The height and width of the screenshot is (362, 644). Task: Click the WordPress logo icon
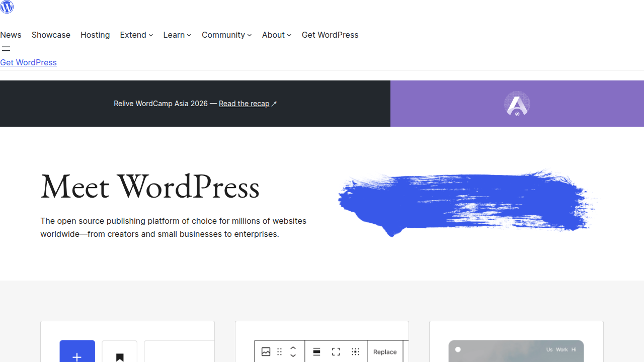click(x=7, y=7)
